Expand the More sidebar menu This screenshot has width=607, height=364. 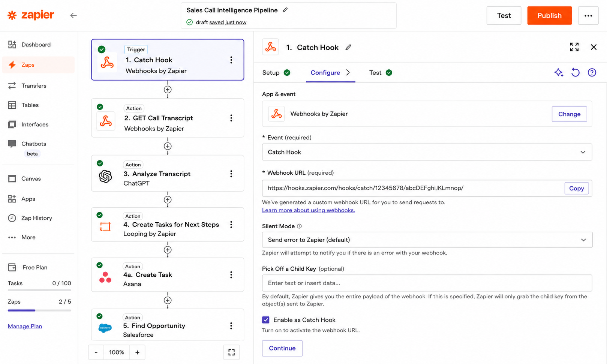point(38,237)
